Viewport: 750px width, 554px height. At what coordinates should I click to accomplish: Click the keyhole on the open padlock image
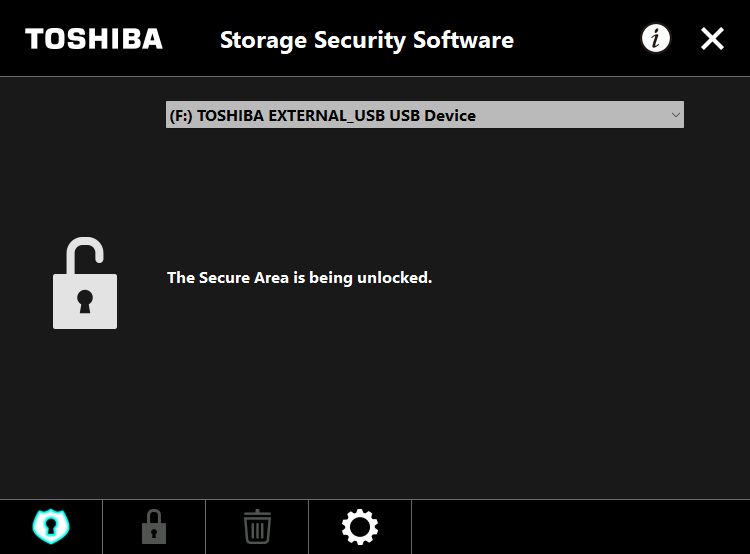(85, 301)
